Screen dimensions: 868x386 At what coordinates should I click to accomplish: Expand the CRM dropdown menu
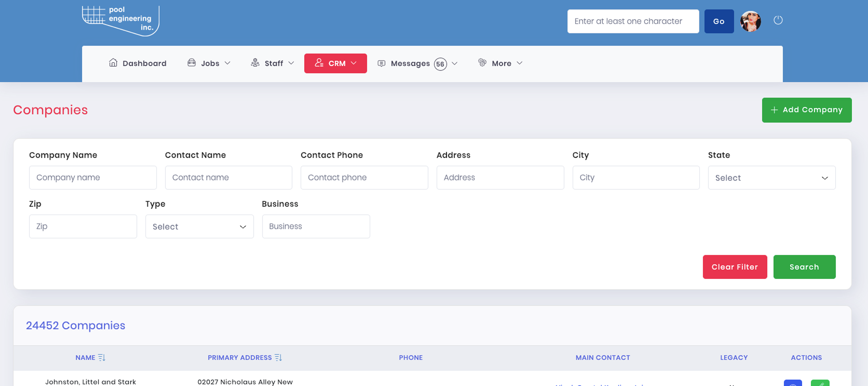pyautogui.click(x=335, y=63)
